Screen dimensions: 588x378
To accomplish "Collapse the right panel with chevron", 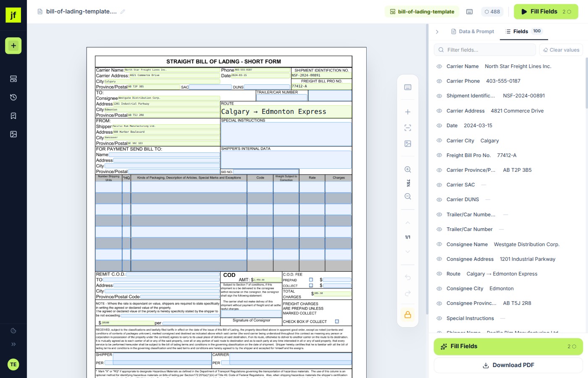I will [437, 31].
